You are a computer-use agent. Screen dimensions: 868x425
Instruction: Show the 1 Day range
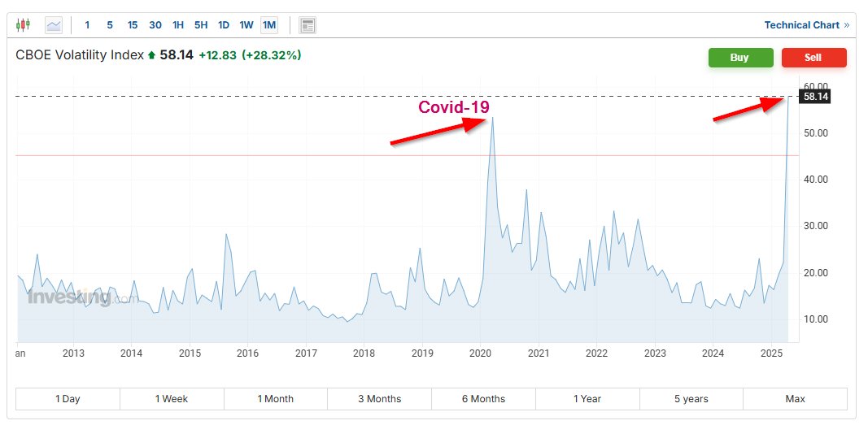pyautogui.click(x=68, y=399)
